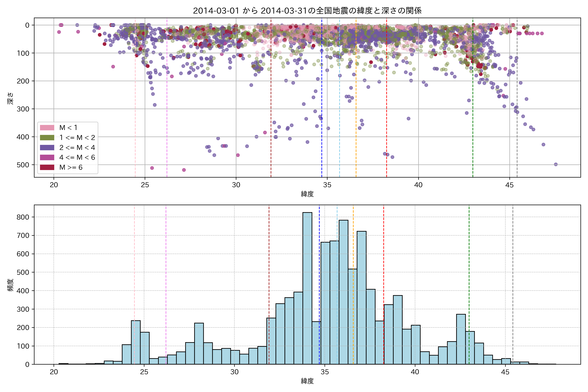The height and width of the screenshot is (392, 588).
Task: Click the magenta 4 <= M < 6 legend swatch
Action: [x=47, y=157]
